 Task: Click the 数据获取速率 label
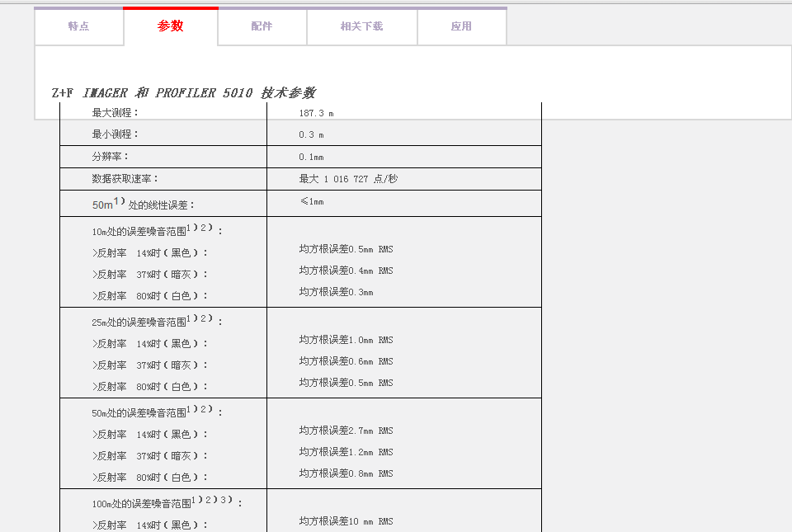tap(125, 178)
